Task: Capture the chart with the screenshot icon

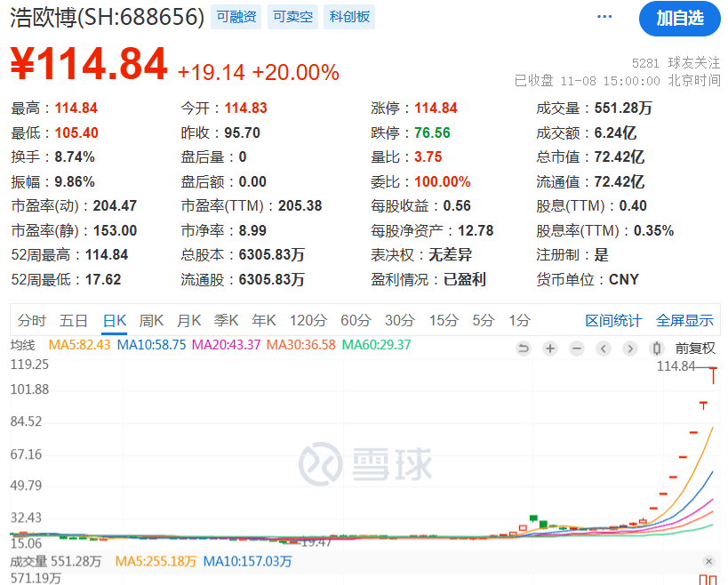Action: [x=655, y=349]
